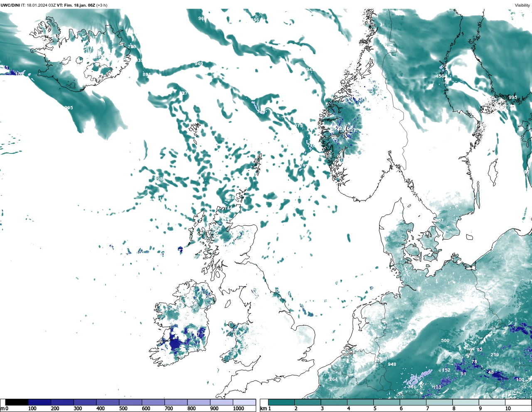Click the '10' tick label on km legend
This screenshot has height=412, width=532.
(508, 409)
